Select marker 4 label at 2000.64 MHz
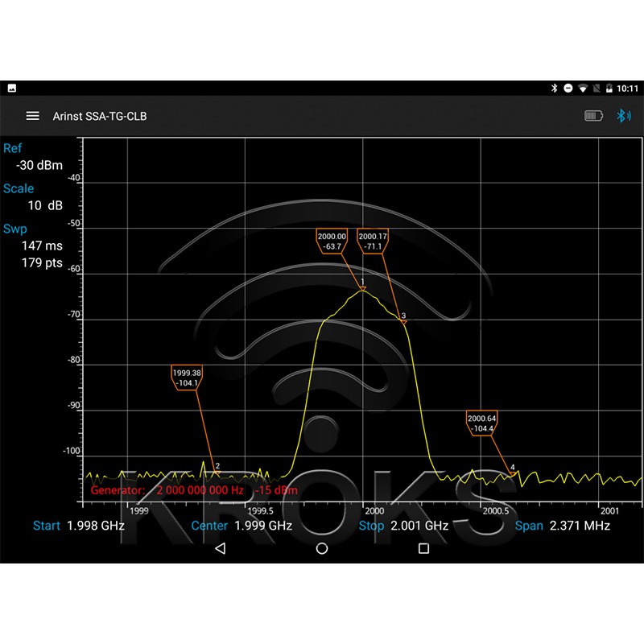 481,423
